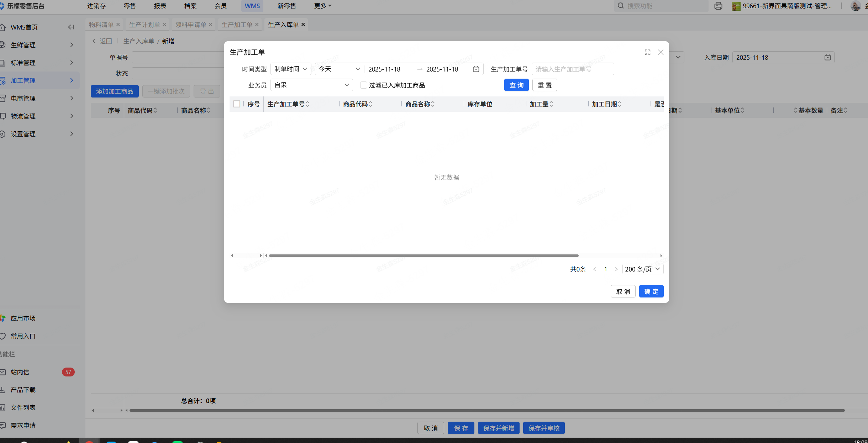The image size is (868, 443).
Task: Click the 确定 button in dialog
Action: point(651,291)
